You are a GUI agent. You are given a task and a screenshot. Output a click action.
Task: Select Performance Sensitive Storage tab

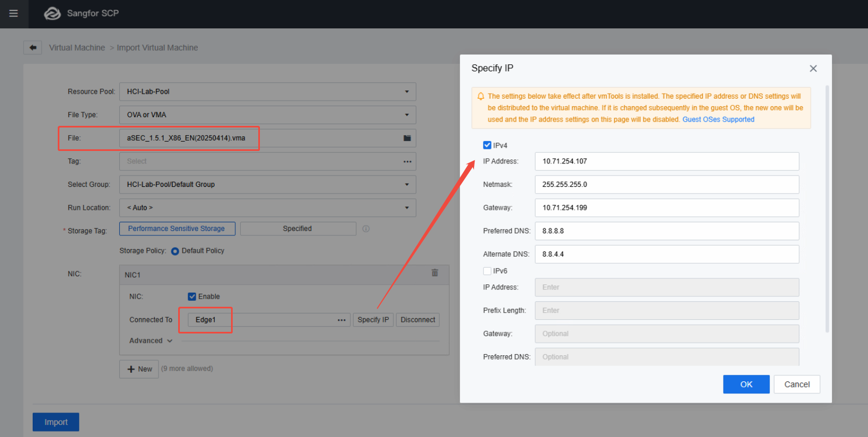[177, 229]
